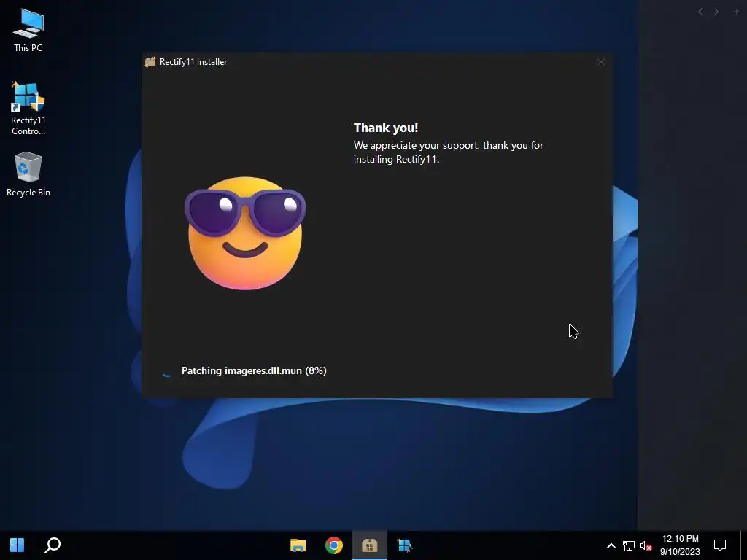Viewport: 747px width, 560px height.
Task: Open the notification center icon
Action: point(720,545)
